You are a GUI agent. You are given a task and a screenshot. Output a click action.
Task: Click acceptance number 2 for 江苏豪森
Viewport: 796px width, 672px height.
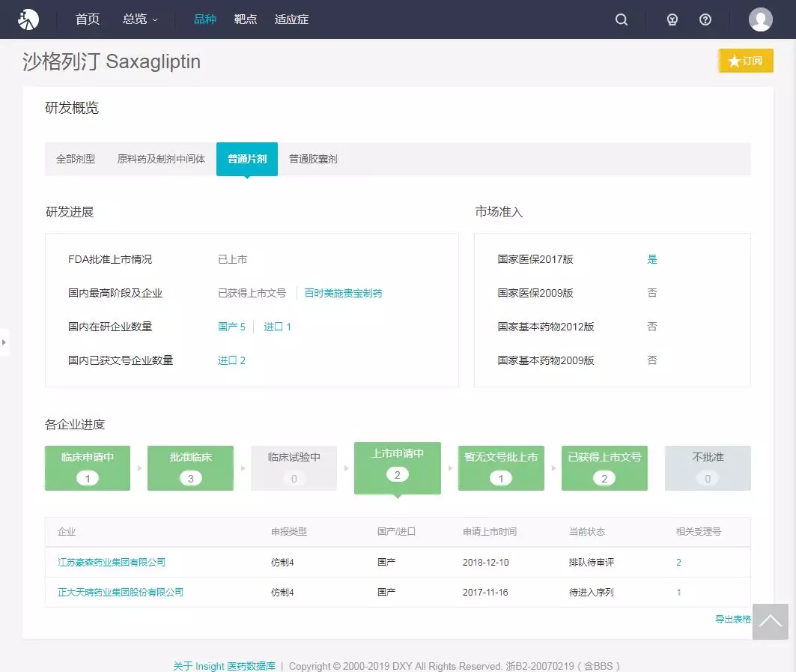coord(678,563)
